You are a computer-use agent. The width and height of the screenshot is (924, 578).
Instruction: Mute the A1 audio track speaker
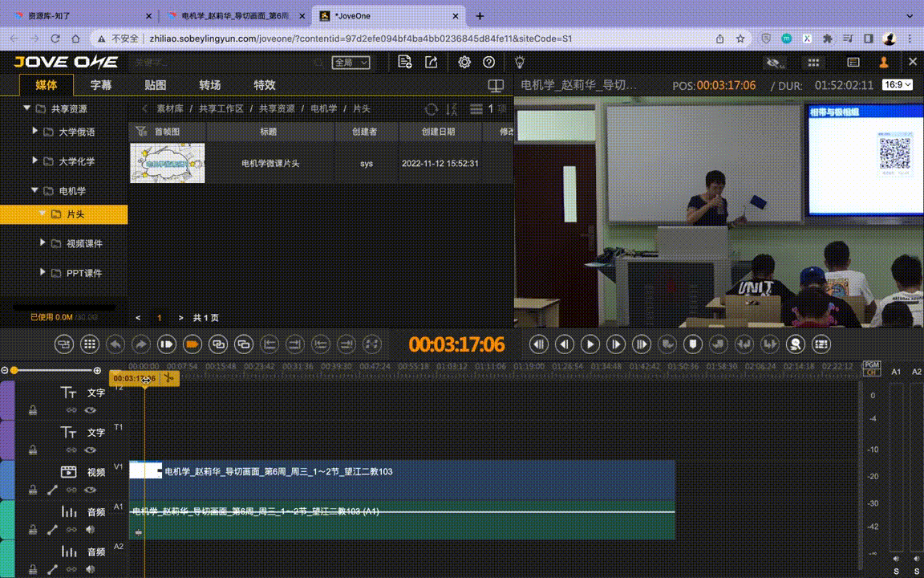(x=91, y=530)
